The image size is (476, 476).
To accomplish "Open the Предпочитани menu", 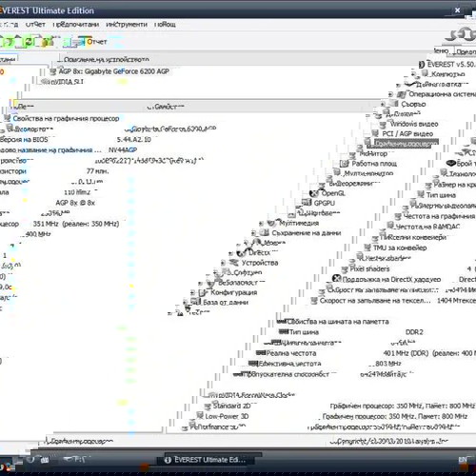I will coord(75,25).
